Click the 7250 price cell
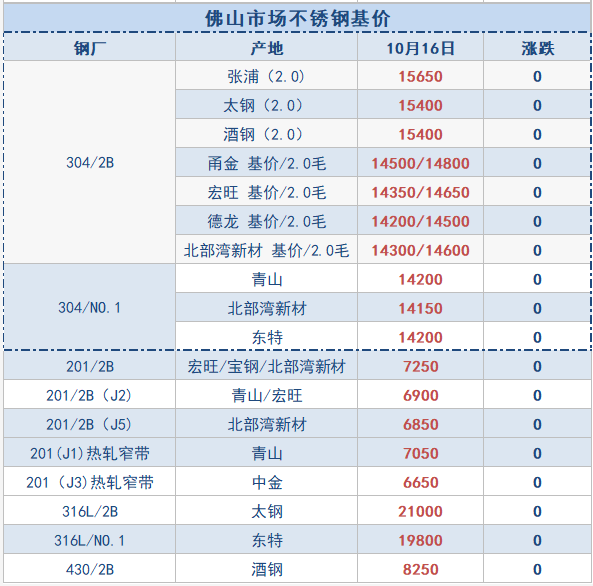This screenshot has height=586, width=593. pos(420,366)
